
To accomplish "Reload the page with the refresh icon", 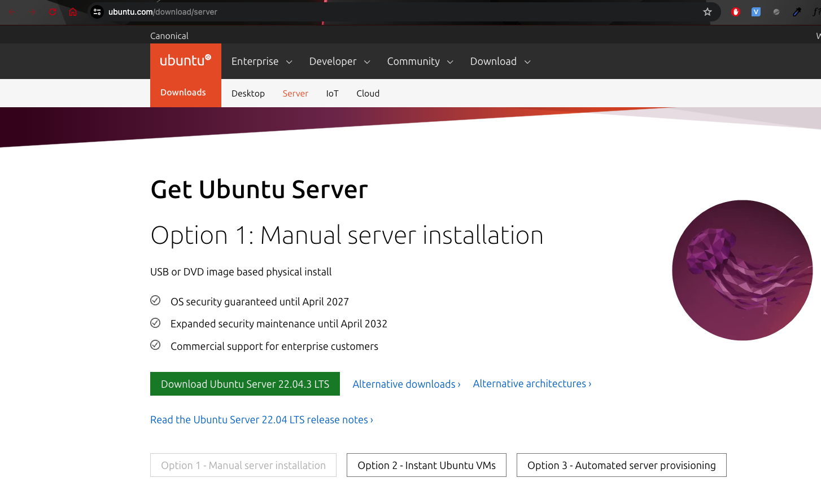I will pos(53,12).
